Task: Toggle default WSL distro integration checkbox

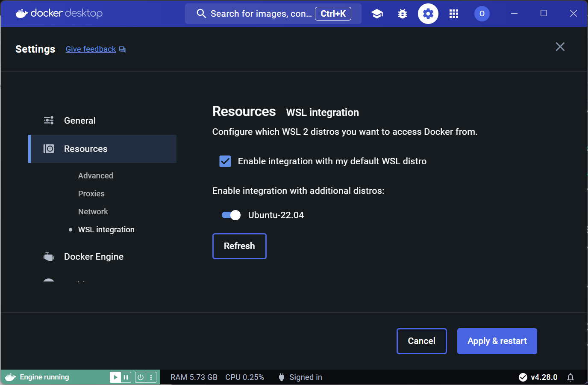Action: 225,161
